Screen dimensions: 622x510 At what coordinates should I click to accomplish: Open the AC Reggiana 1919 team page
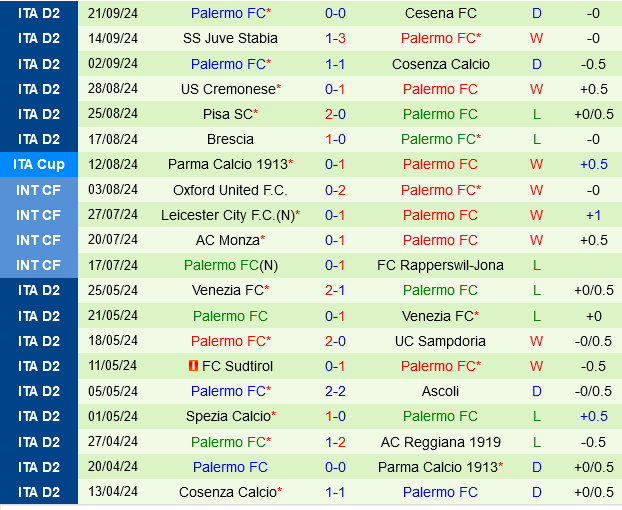(x=440, y=442)
